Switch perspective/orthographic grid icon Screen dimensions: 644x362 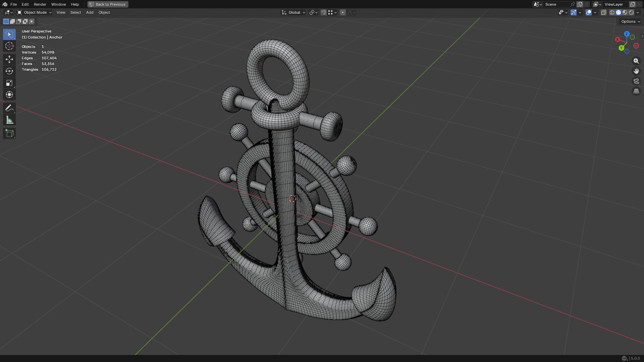636,91
